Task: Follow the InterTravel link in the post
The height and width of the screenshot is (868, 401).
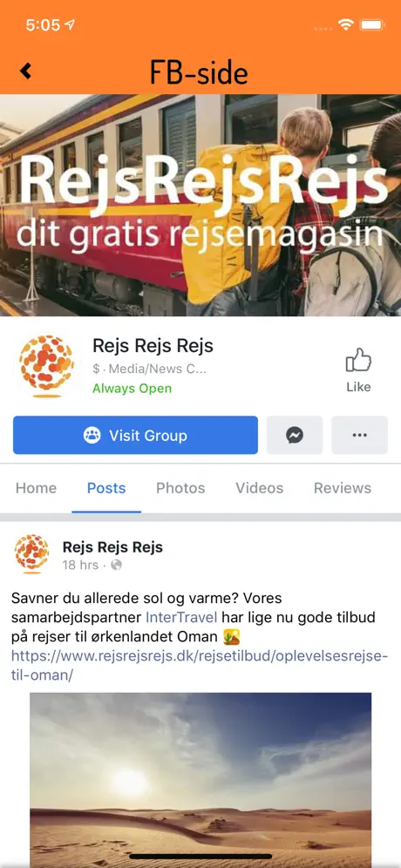Action: [181, 617]
